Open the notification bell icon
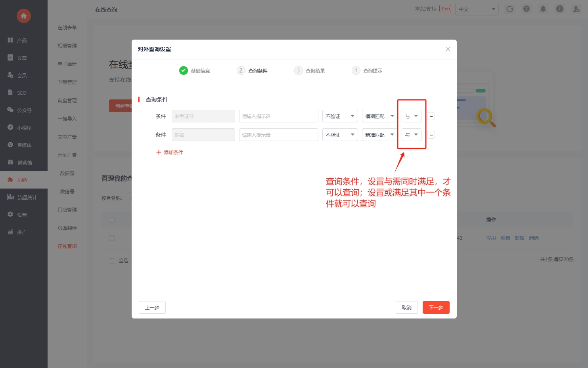588x368 pixels. [x=543, y=9]
